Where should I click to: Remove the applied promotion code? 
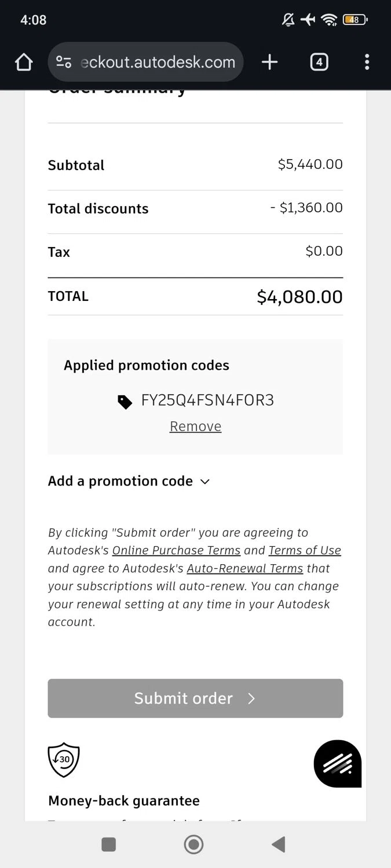pos(195,426)
